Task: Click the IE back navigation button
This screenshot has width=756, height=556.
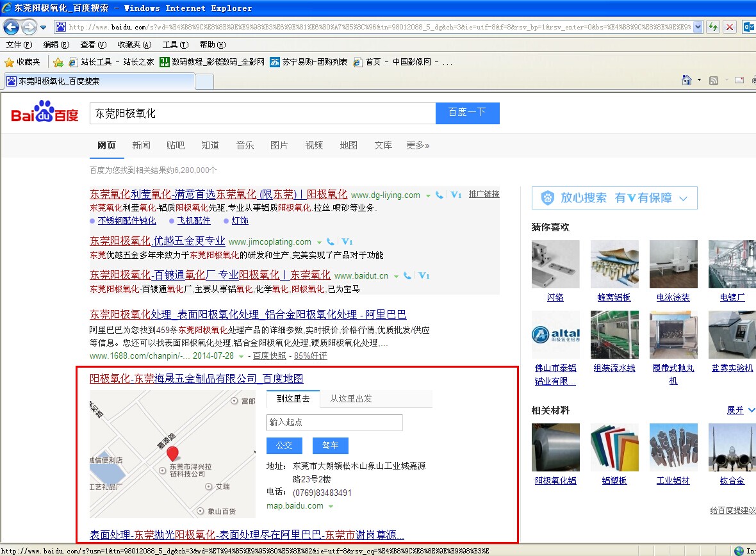Action: 11,27
